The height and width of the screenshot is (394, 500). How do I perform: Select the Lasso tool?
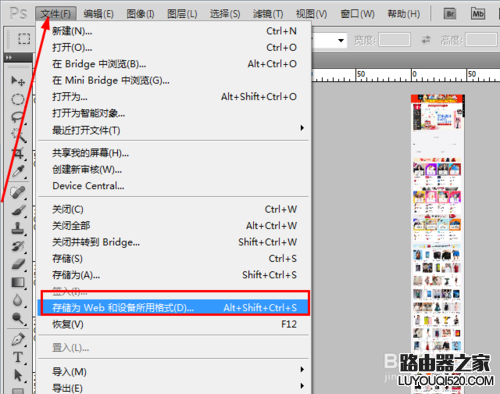(18, 117)
